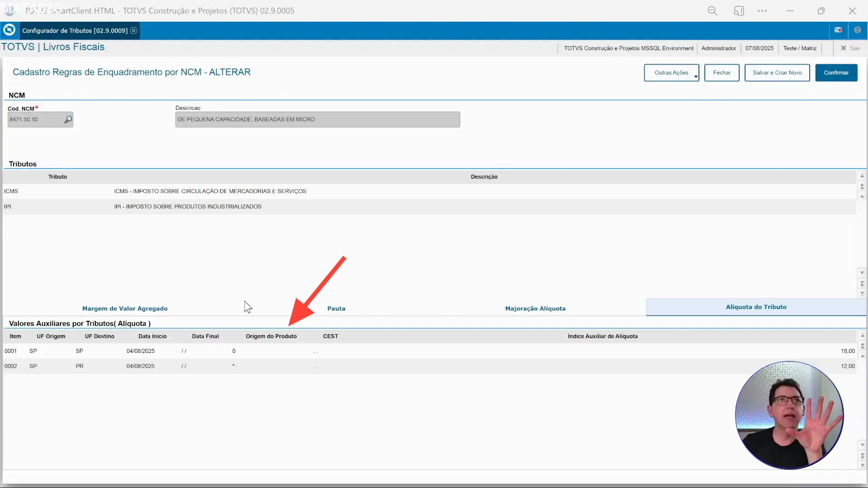
Task: Switch to Margem de Valor Agregado tab
Action: tap(125, 309)
